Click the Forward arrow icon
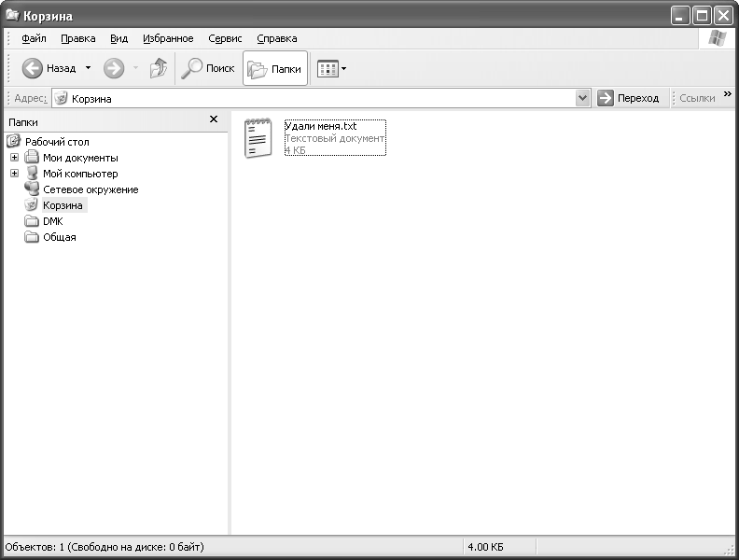 pos(113,68)
